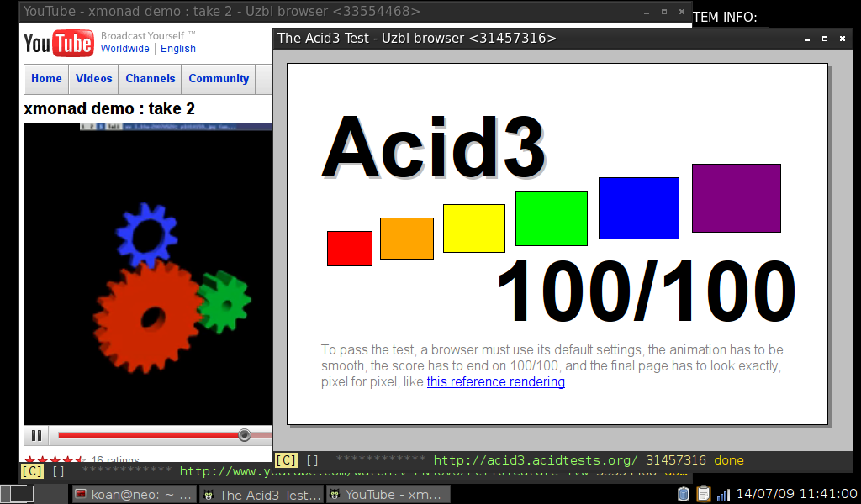
Task: Open the 'this reference rendering' link
Action: click(495, 382)
